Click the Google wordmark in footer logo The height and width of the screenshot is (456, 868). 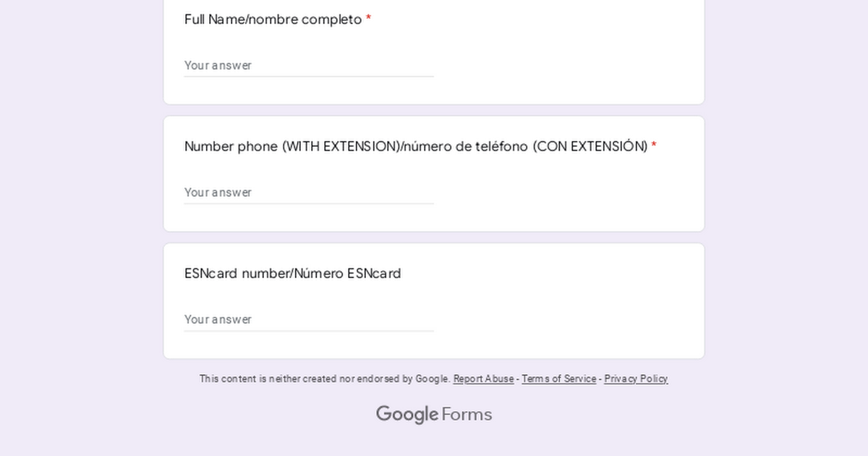(407, 415)
